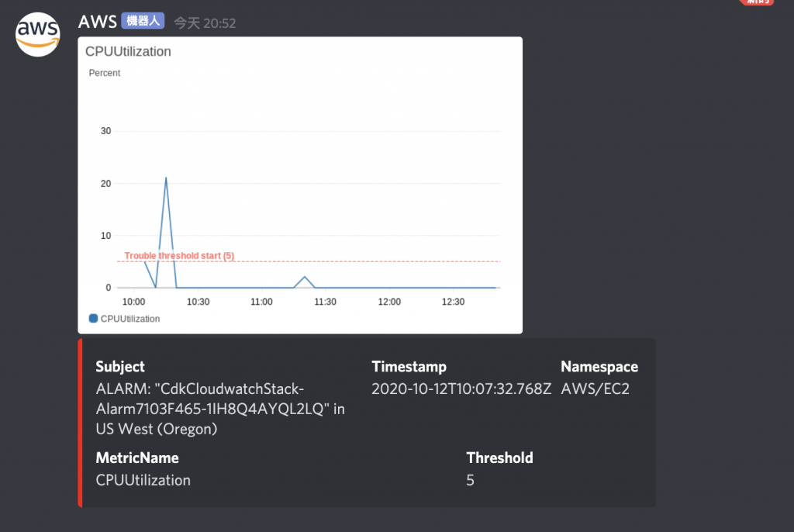This screenshot has width=794, height=532.
Task: Click the 機器人 bot badge
Action: coord(143,21)
